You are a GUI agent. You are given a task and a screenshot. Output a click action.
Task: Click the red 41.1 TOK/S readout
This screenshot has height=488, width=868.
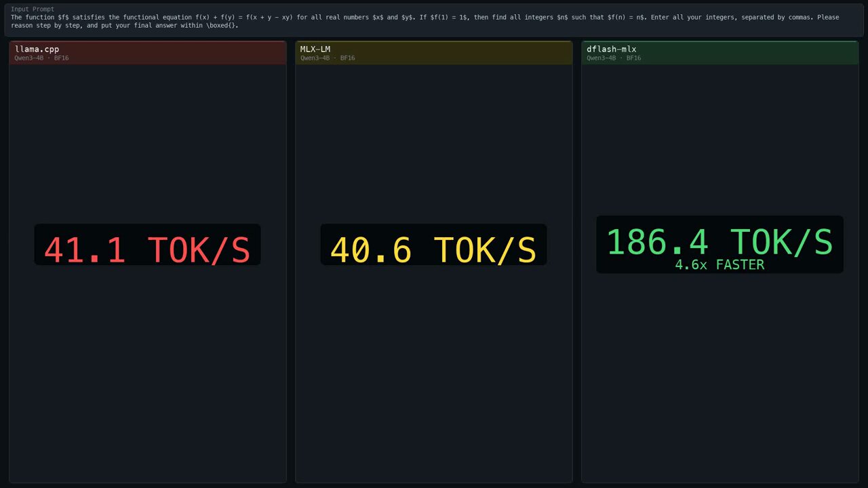[x=147, y=249]
